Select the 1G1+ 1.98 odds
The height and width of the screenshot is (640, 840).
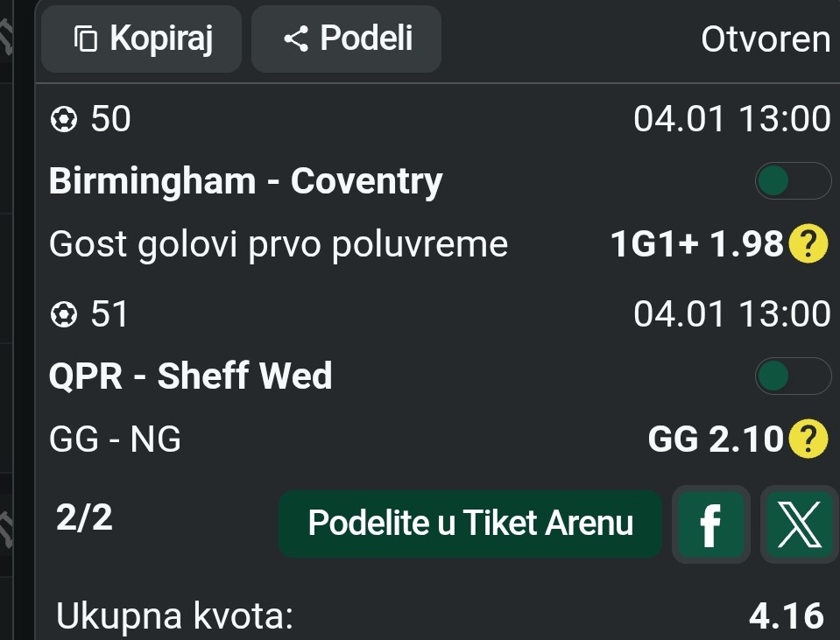click(x=696, y=245)
